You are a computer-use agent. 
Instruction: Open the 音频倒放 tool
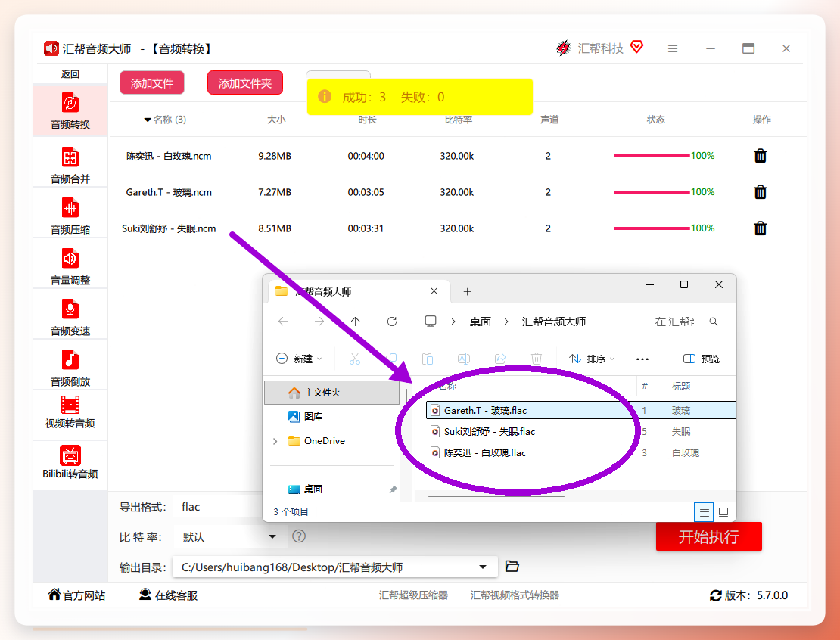click(x=70, y=368)
